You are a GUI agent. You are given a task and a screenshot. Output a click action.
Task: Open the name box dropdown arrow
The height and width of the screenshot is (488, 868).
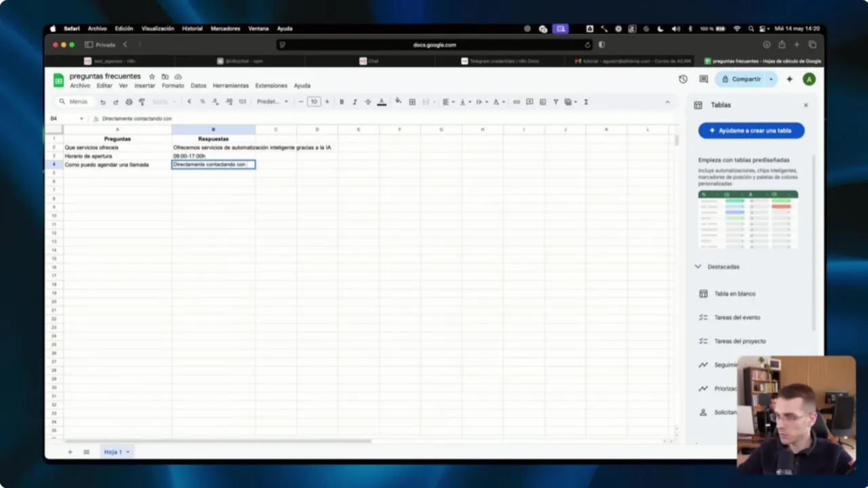point(81,119)
